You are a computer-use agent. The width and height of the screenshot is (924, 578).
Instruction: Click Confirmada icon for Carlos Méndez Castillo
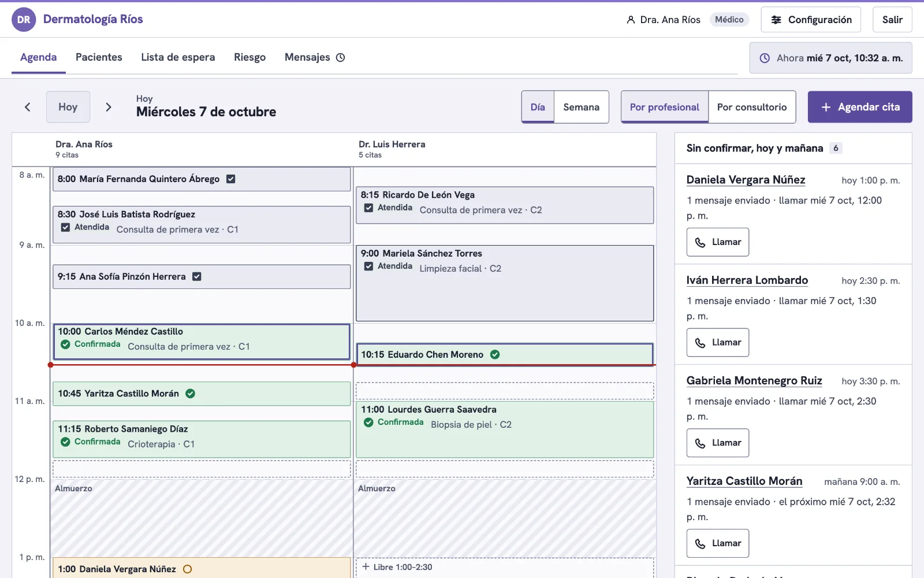65,344
